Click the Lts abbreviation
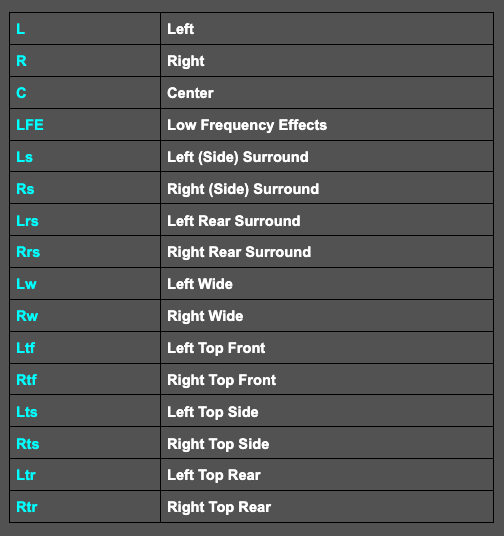504x536 pixels. (27, 412)
